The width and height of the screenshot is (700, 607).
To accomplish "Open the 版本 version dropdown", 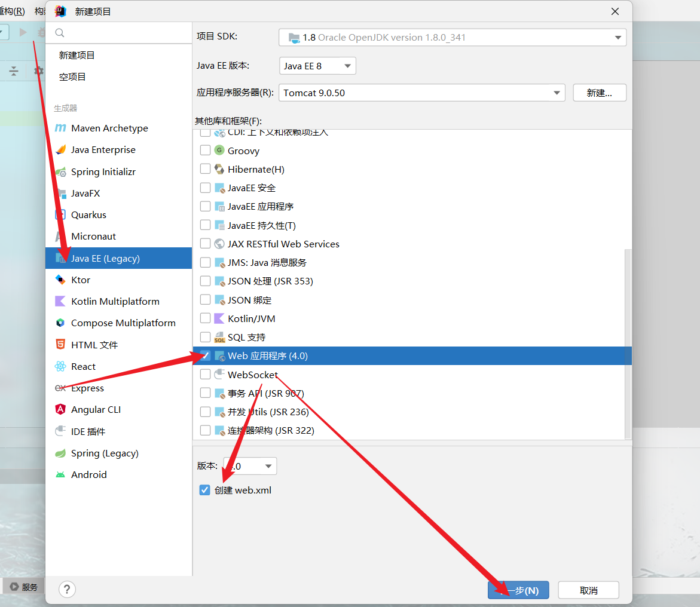I will coord(250,466).
